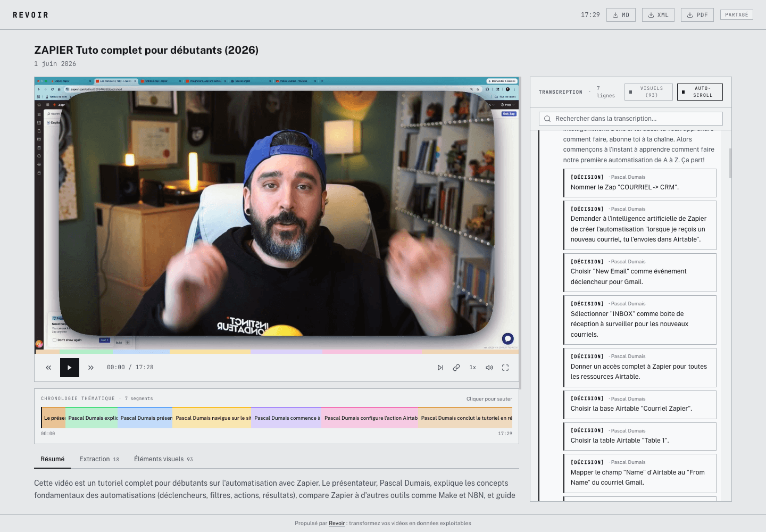Click the video frame of Pascal Dumais
Viewport: 766px width, 532px height.
click(x=277, y=213)
